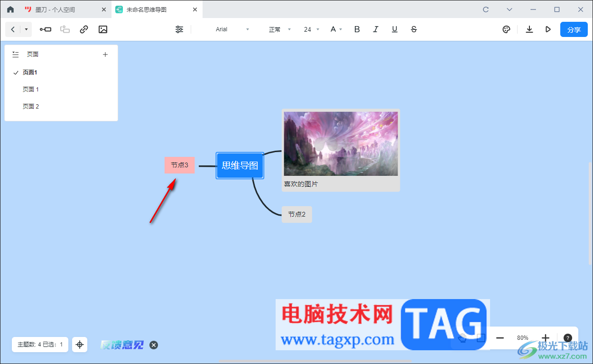Click the 主题数: 4 已选: 1 status
The height and width of the screenshot is (364, 593).
point(40,345)
